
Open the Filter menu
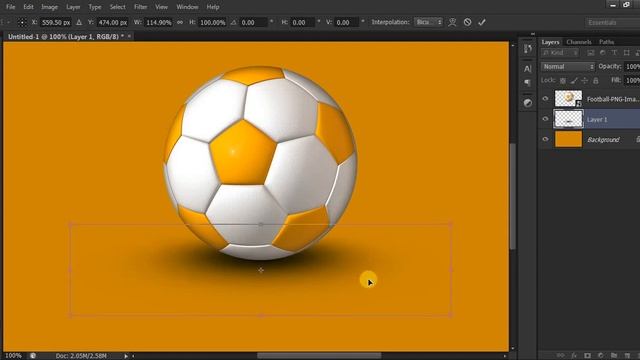point(140,7)
